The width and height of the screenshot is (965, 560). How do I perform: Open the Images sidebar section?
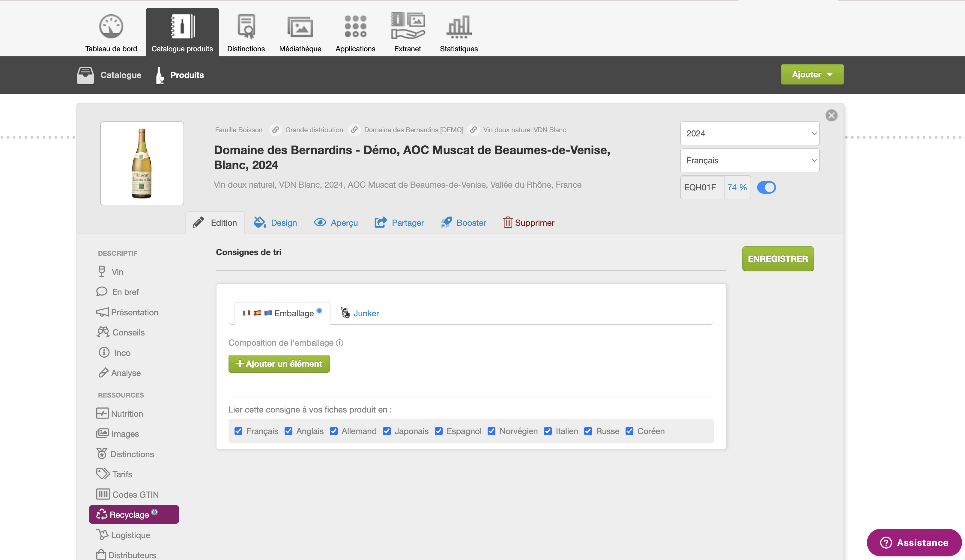pos(117,434)
